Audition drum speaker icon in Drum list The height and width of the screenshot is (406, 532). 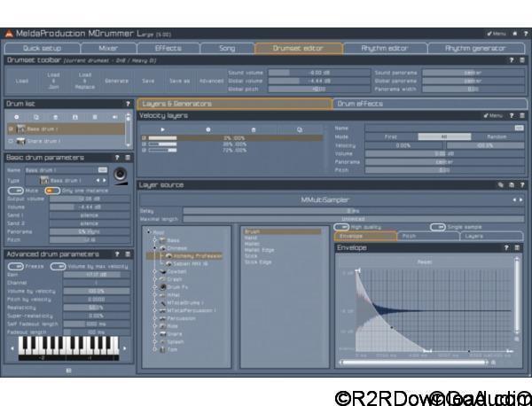[114, 117]
